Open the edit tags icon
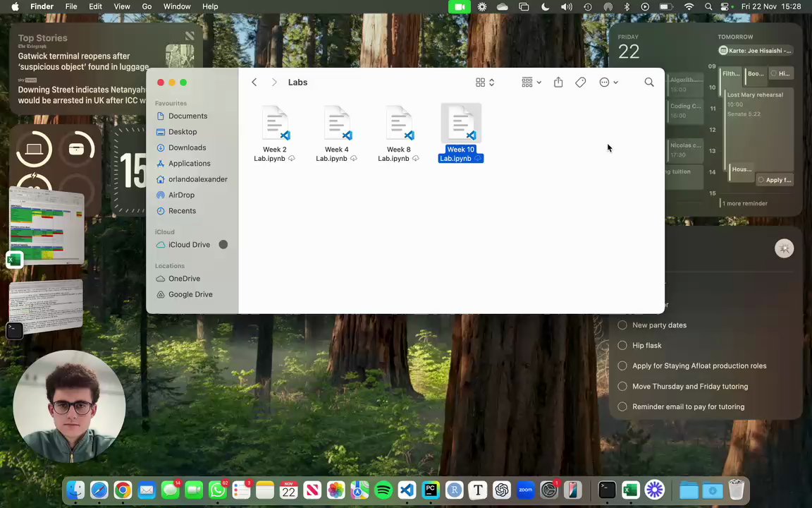This screenshot has height=508, width=812. (x=581, y=83)
